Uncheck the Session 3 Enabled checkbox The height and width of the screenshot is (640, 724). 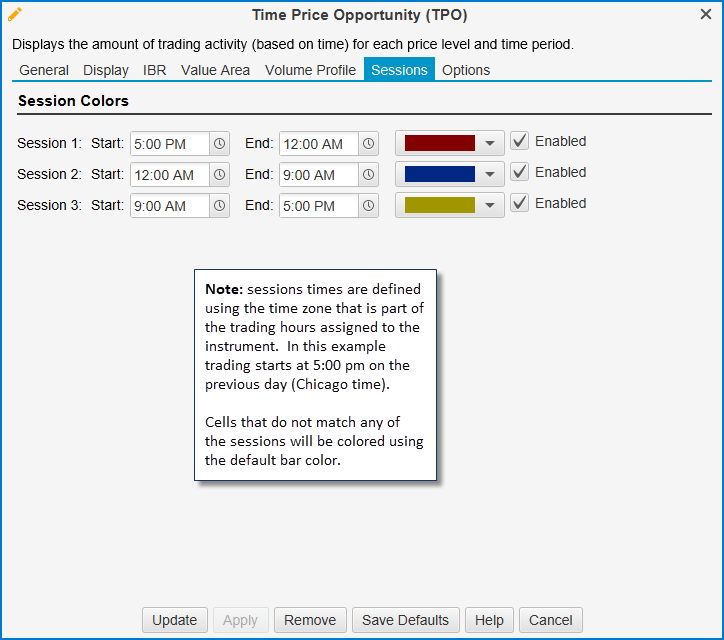(520, 204)
